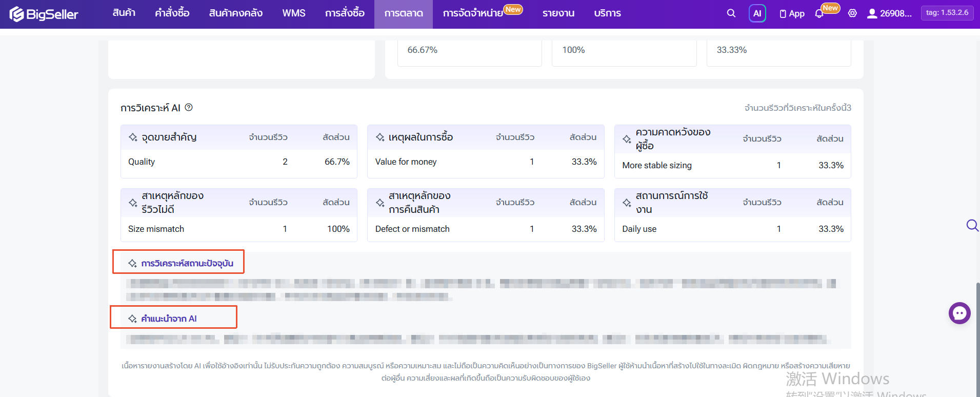980x397 pixels.
Task: Open the คำสั่งซื้อ menu
Action: tap(172, 13)
